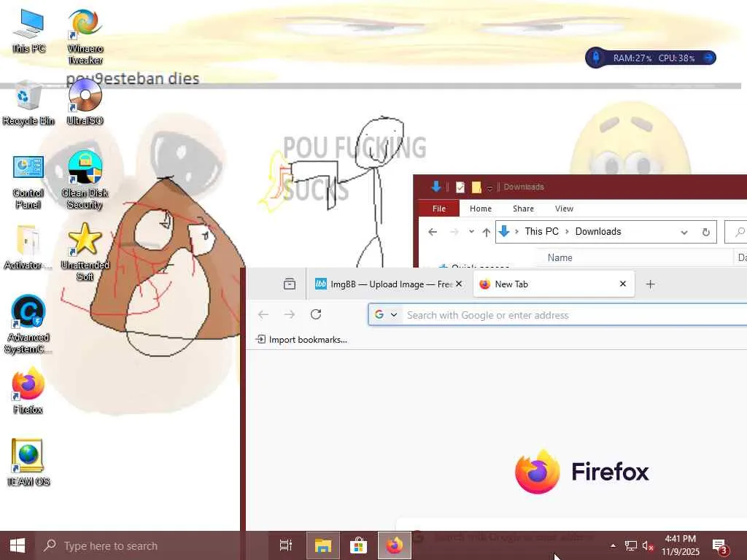Open TEAM OS desktop shortcut
Image resolution: width=747 pixels, height=560 pixels.
28,463
